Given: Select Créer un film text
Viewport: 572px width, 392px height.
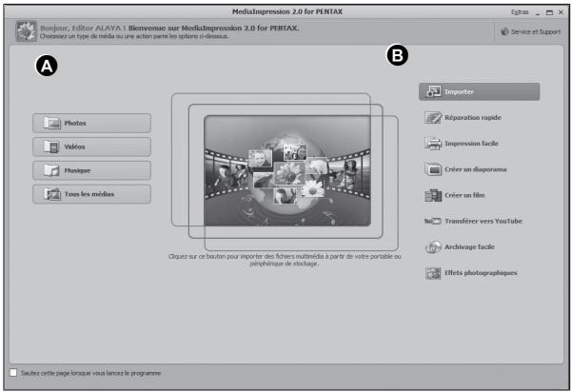Looking at the screenshot, I should pos(464,195).
